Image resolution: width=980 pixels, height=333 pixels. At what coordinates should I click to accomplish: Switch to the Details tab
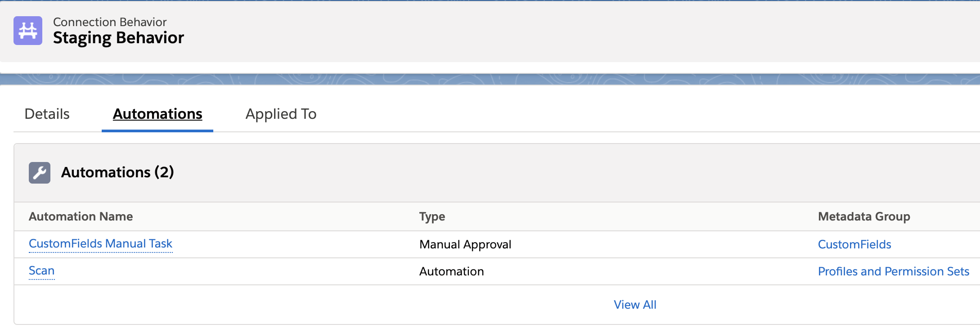tap(47, 114)
